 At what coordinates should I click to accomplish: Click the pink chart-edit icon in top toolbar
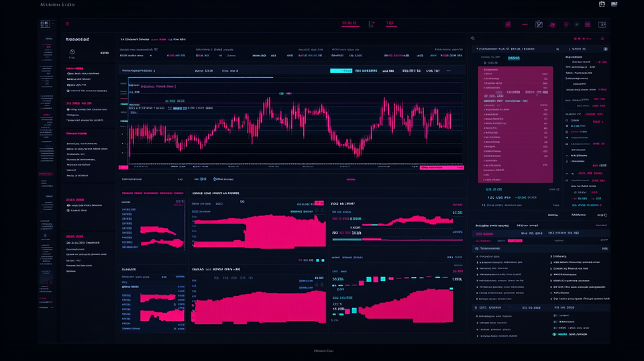coord(508,24)
